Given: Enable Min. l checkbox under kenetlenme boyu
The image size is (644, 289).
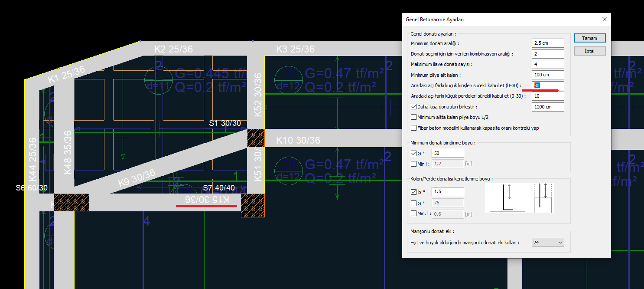Looking at the screenshot, I should [413, 213].
